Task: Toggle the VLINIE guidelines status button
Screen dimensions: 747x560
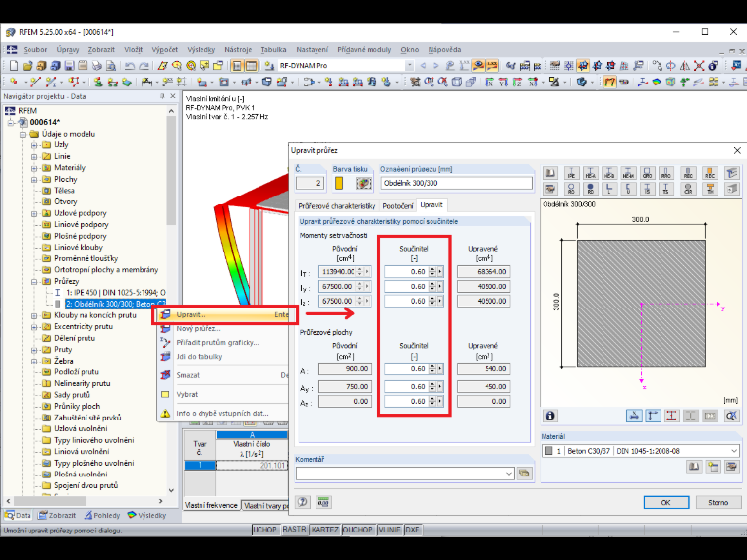Action: click(389, 530)
